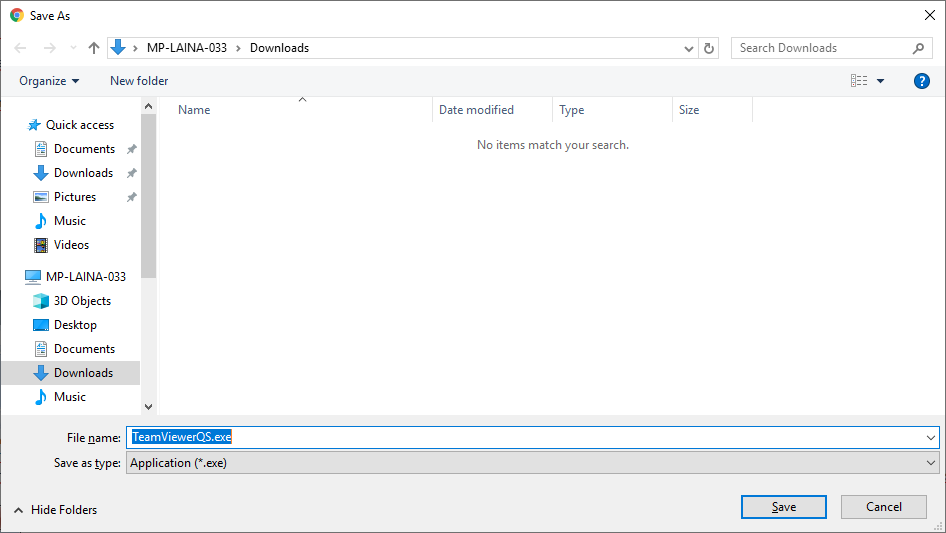Open pinned Documents under Quick access

tap(84, 149)
